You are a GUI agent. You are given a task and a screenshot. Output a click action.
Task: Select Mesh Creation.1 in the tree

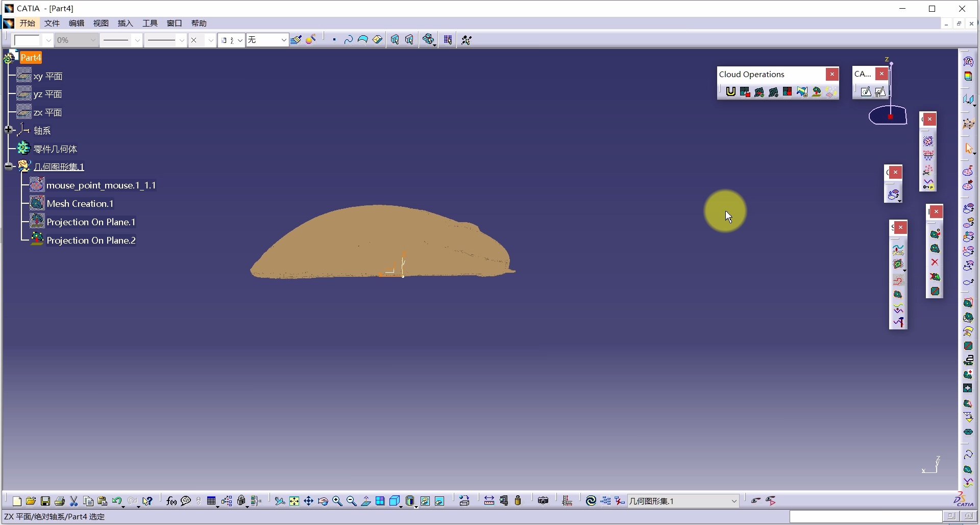click(80, 204)
